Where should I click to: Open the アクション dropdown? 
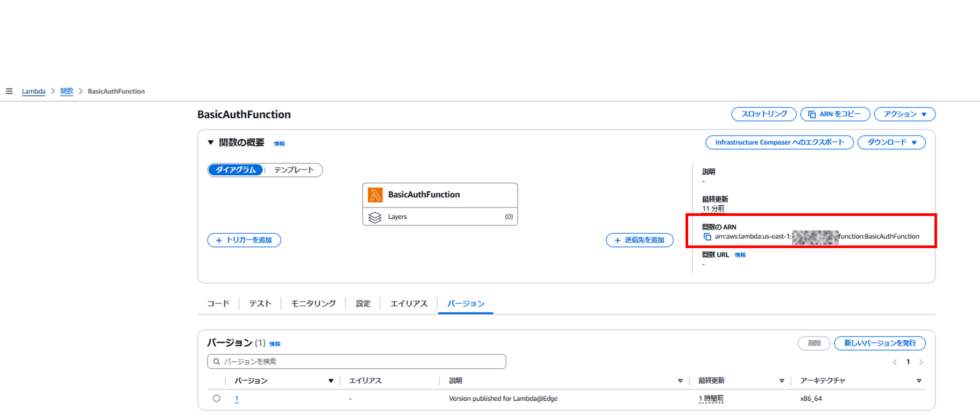[x=905, y=114]
